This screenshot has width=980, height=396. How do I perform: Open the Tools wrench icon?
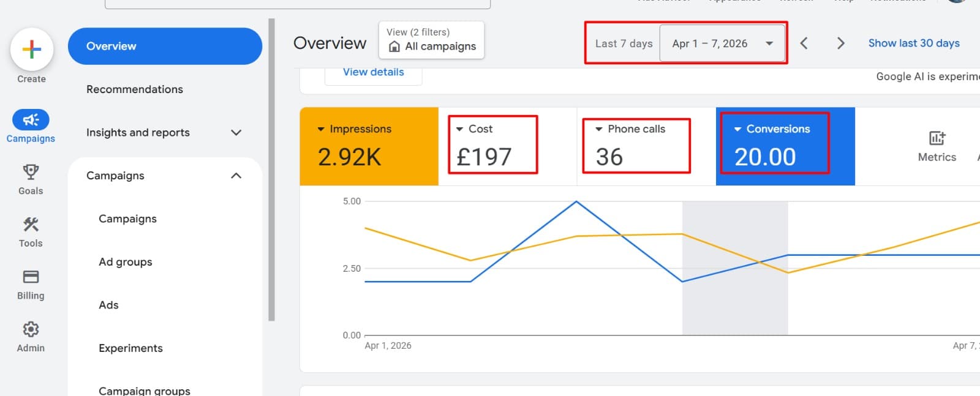(x=31, y=224)
